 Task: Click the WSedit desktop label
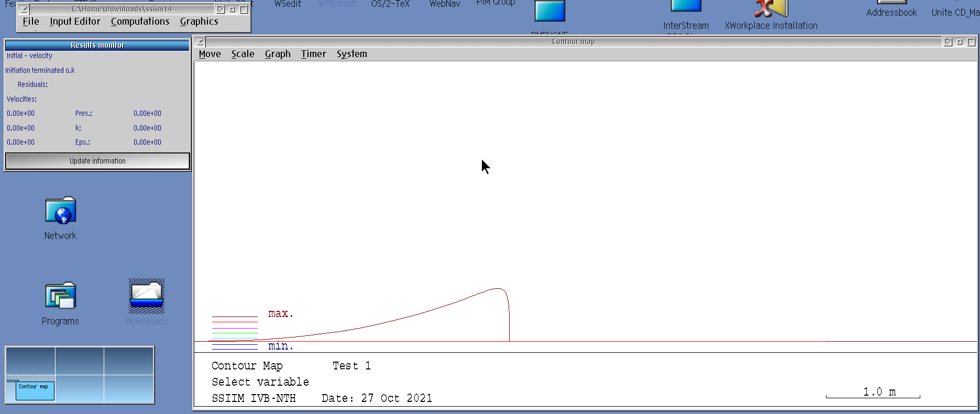point(288,4)
